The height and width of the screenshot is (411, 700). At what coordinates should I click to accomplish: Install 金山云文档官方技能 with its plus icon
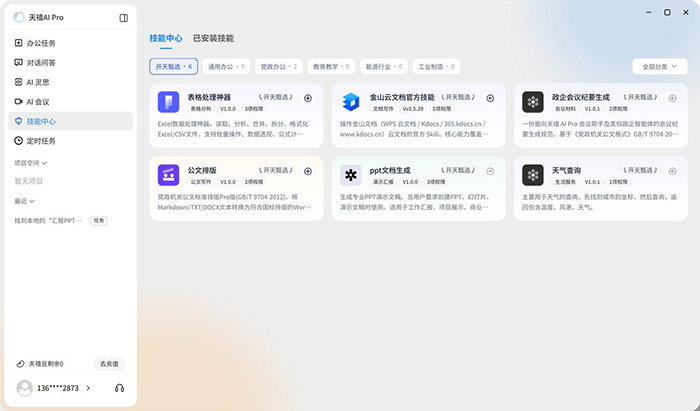tap(490, 98)
